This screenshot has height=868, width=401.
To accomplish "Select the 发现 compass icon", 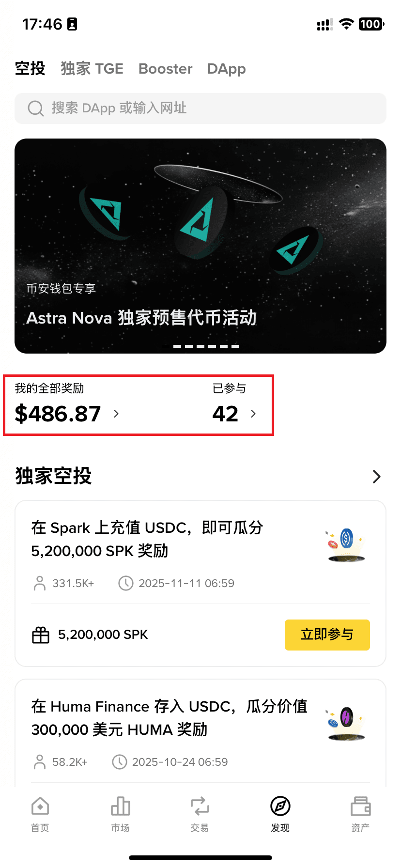I will pos(280,807).
